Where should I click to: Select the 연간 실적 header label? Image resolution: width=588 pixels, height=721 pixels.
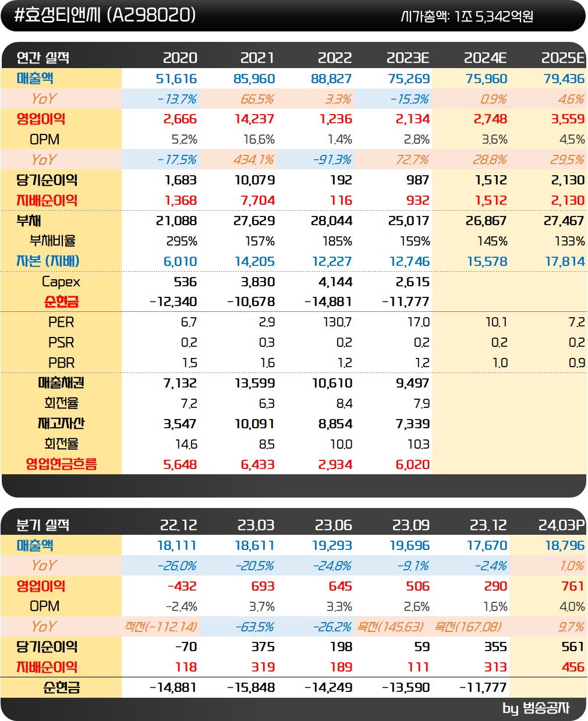[43, 58]
